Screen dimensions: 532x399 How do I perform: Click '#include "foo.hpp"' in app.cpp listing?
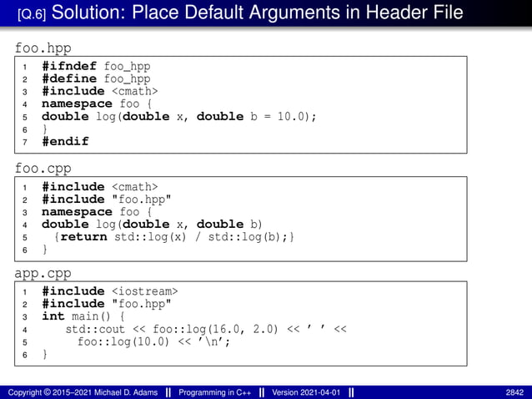coord(106,304)
